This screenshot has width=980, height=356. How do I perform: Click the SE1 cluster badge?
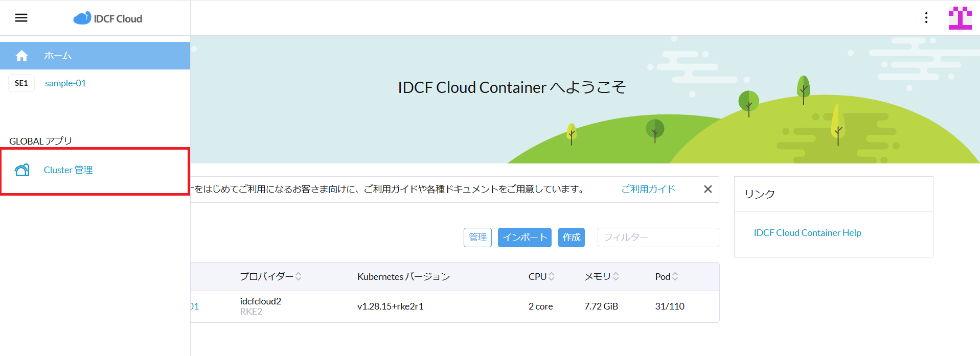click(21, 83)
